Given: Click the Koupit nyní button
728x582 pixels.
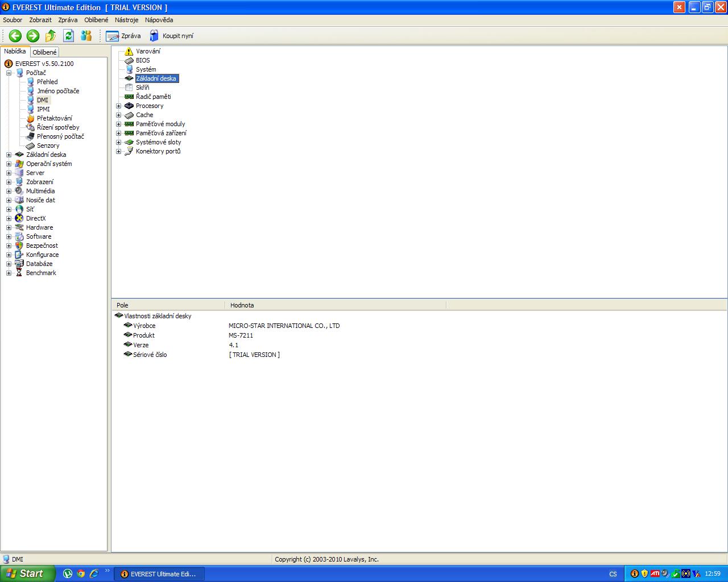Looking at the screenshot, I should (171, 36).
